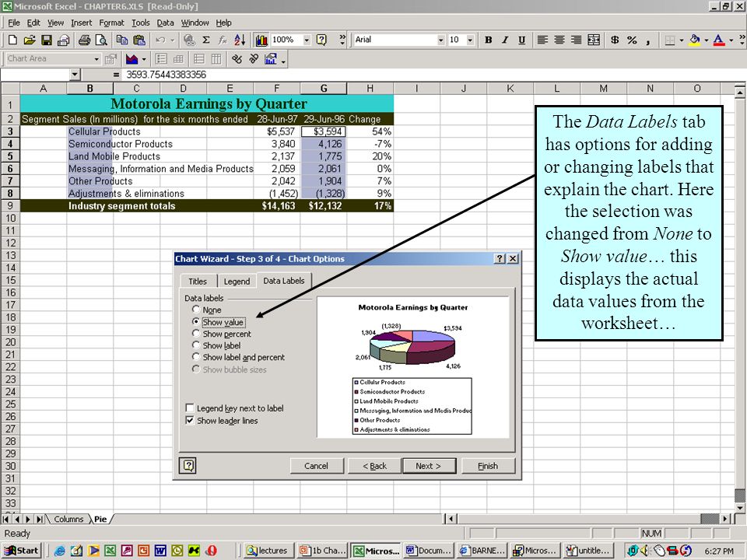Click the By Row chart toolbar icon

click(x=198, y=59)
